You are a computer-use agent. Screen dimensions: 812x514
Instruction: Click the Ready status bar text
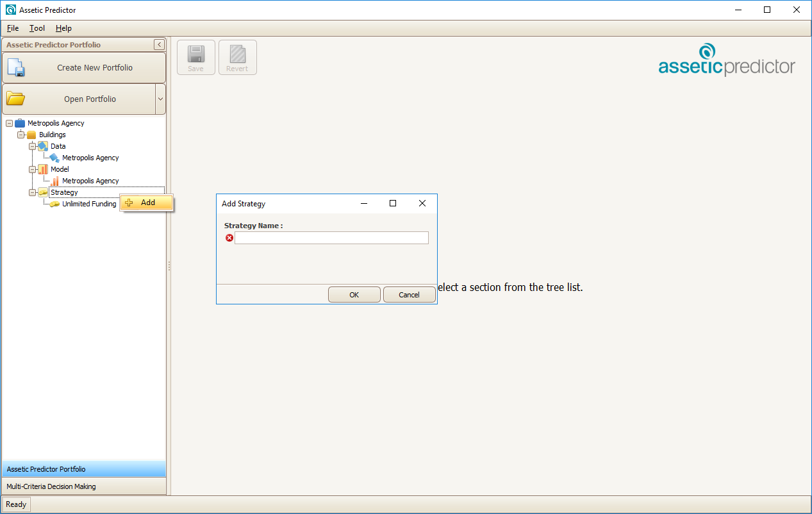coord(16,504)
